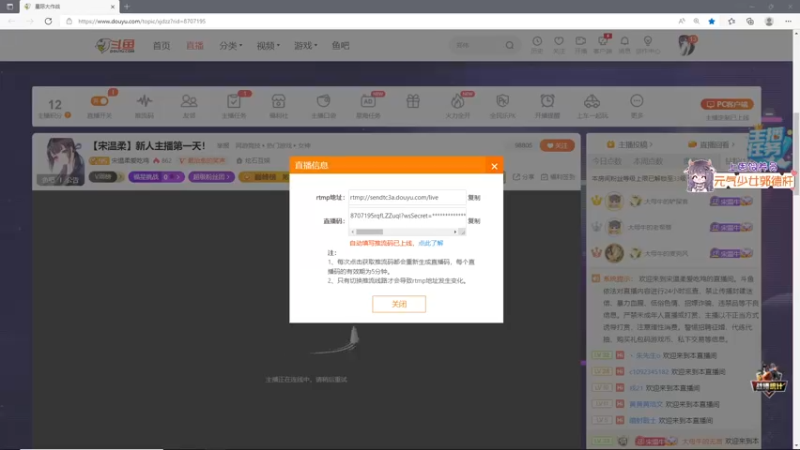Close the 直播信息 dialog with the X
The width and height of the screenshot is (800, 450).
[494, 166]
